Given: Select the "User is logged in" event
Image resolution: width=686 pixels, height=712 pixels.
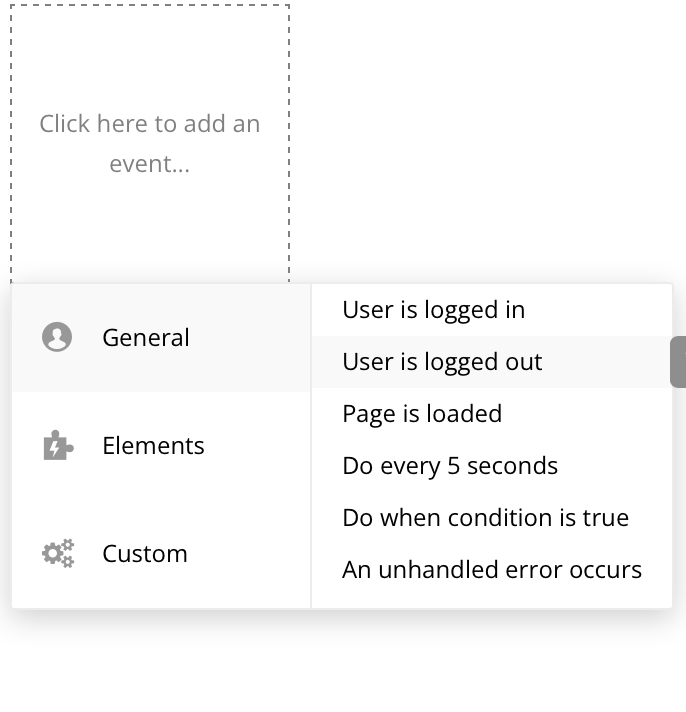Looking at the screenshot, I should tap(433, 310).
